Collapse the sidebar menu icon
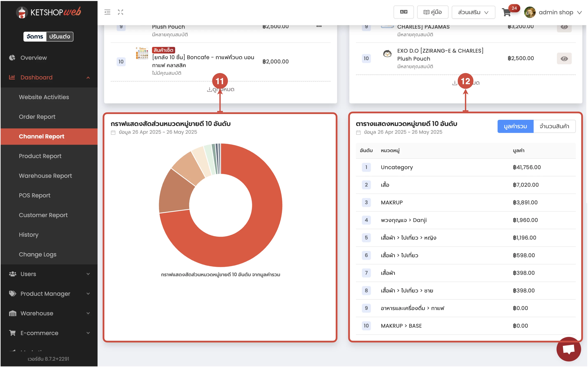The height and width of the screenshot is (367, 588). (x=107, y=12)
